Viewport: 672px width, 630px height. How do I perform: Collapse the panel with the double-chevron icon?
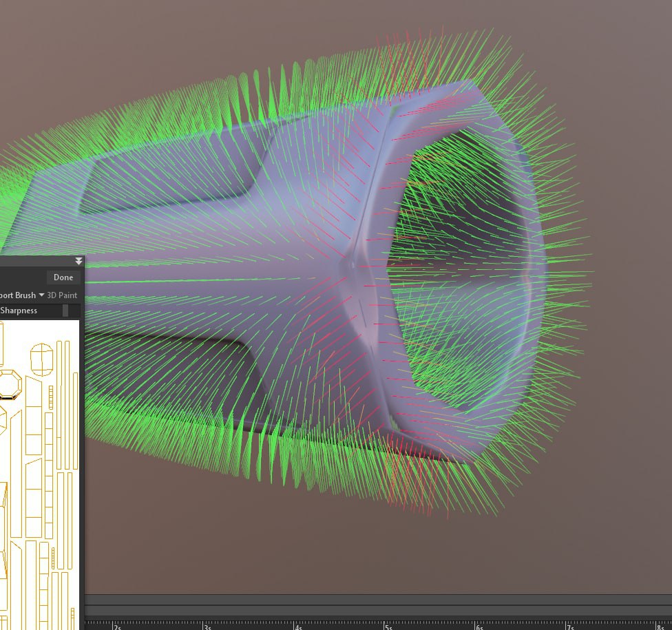click(78, 261)
